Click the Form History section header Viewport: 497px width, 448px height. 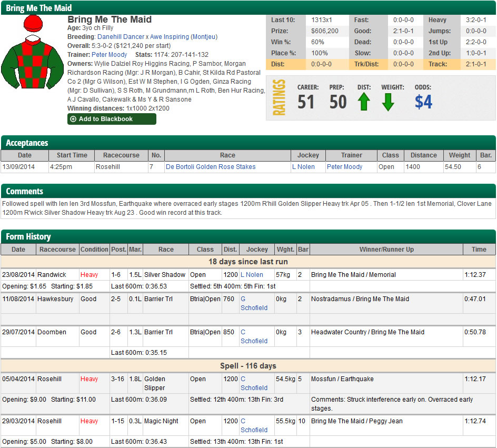point(248,237)
